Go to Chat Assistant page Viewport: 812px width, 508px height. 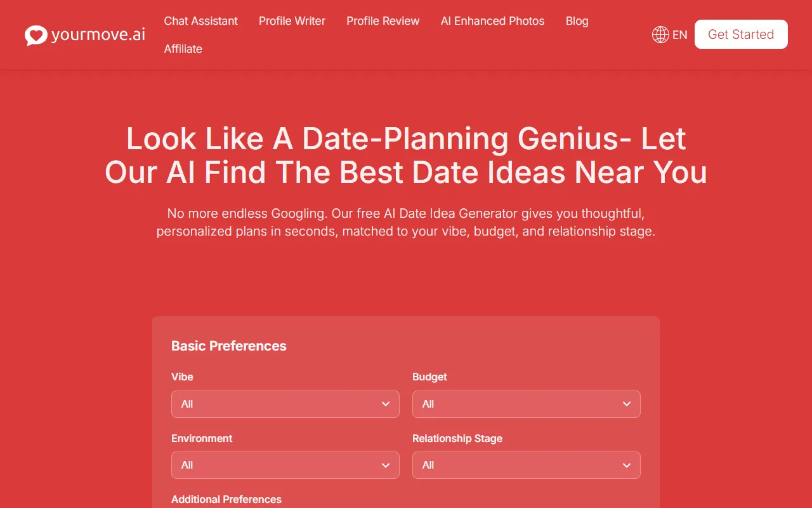[200, 21]
